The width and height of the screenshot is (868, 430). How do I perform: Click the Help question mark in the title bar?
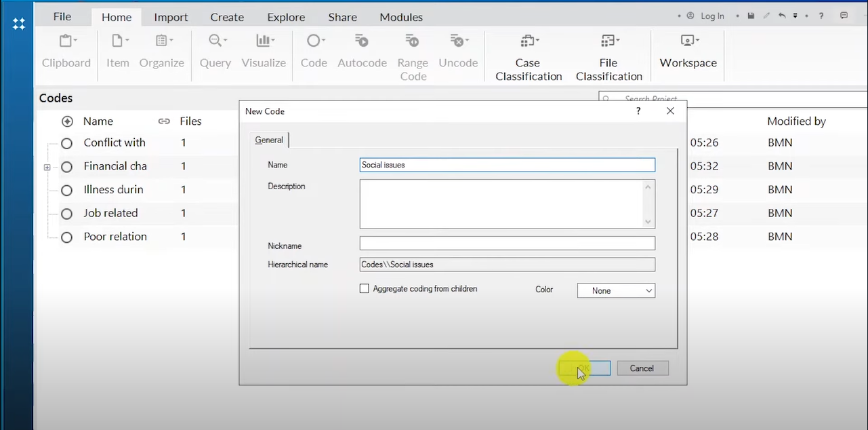pyautogui.click(x=821, y=16)
